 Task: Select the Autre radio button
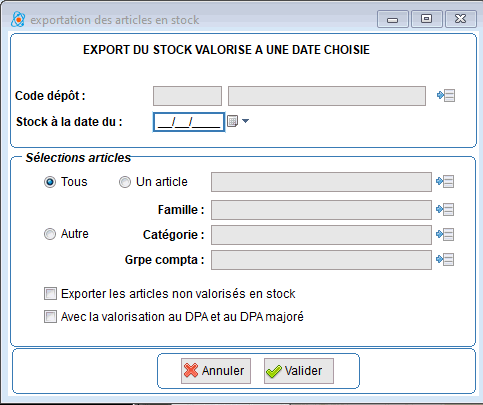click(50, 234)
